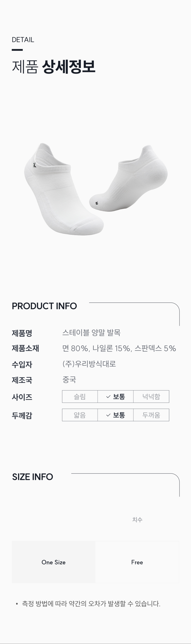
Task: Click the 치수 column header
Action: 137,520
